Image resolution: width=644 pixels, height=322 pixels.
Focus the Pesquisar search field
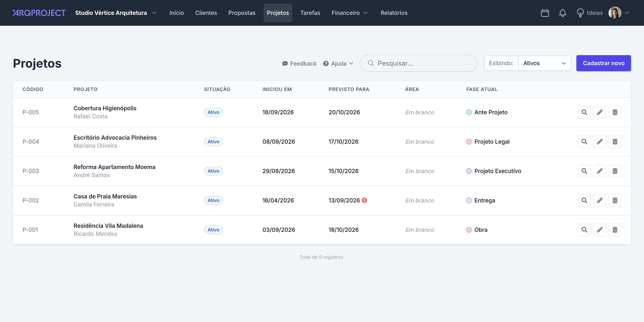pyautogui.click(x=418, y=63)
